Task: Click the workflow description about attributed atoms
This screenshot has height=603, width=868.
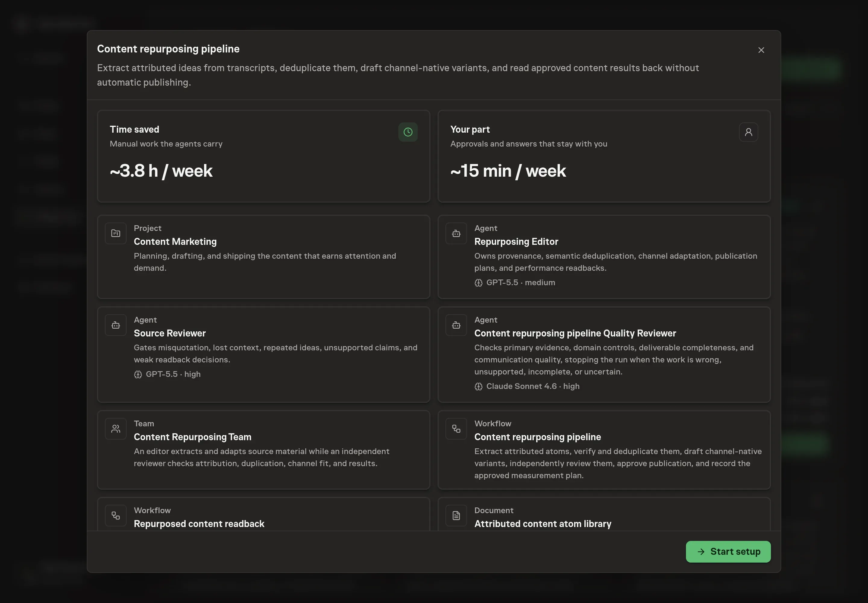Action: 618,463
